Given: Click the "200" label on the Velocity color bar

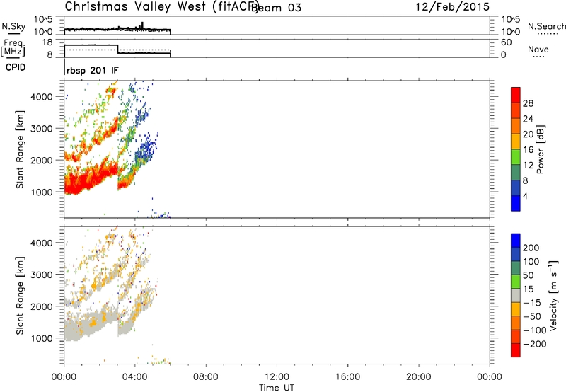Looking at the screenshot, I should tap(531, 248).
